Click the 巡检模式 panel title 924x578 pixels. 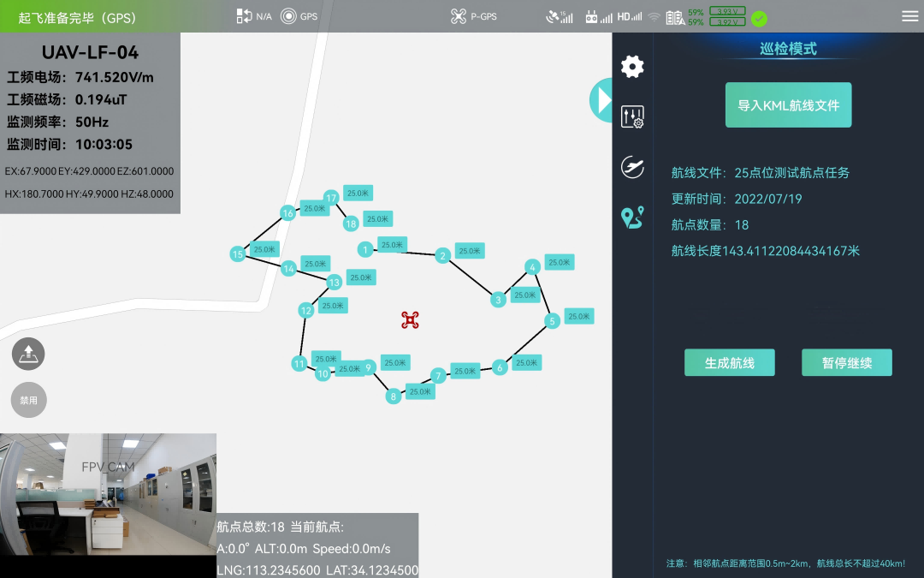[x=788, y=49]
